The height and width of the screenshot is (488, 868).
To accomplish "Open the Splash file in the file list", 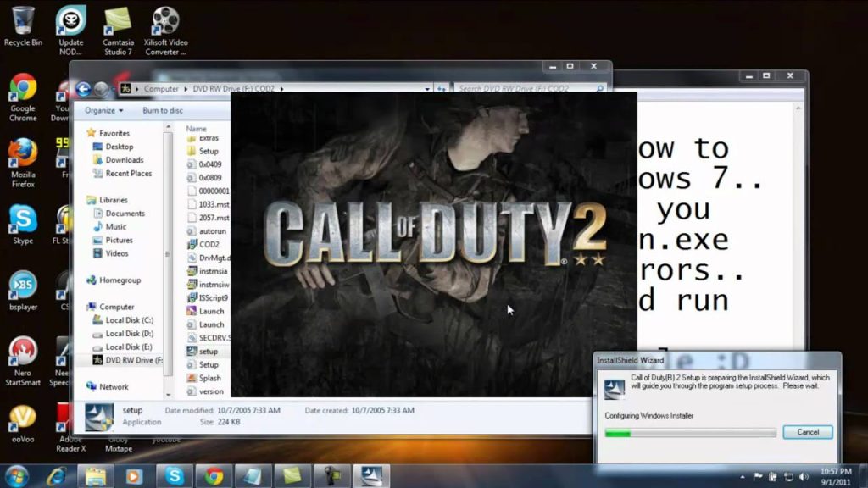I will 209,378.
